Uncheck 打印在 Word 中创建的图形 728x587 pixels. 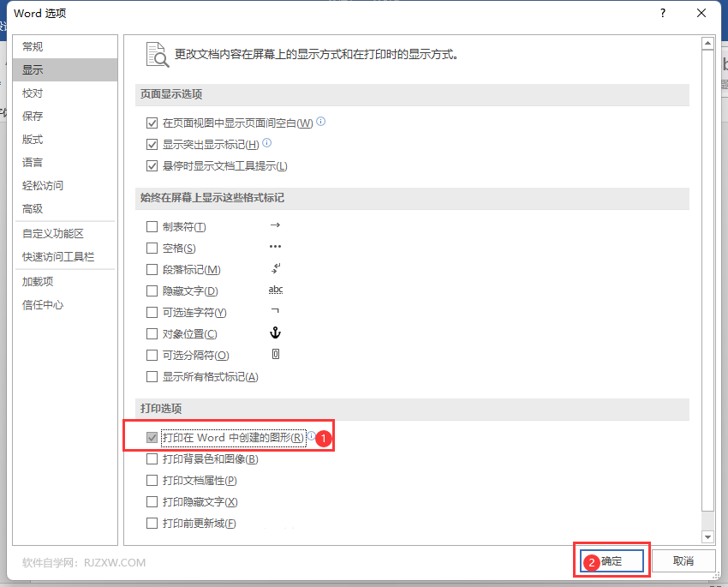(x=152, y=437)
